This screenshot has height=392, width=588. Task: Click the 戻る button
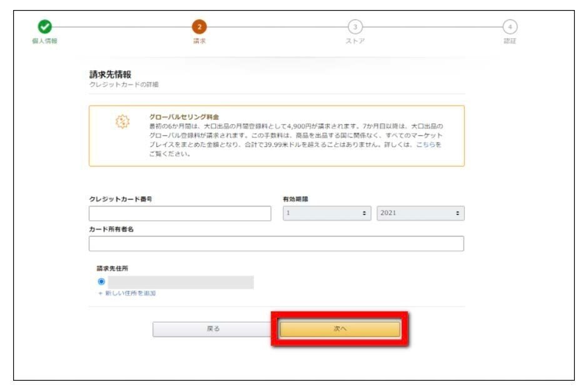click(213, 329)
